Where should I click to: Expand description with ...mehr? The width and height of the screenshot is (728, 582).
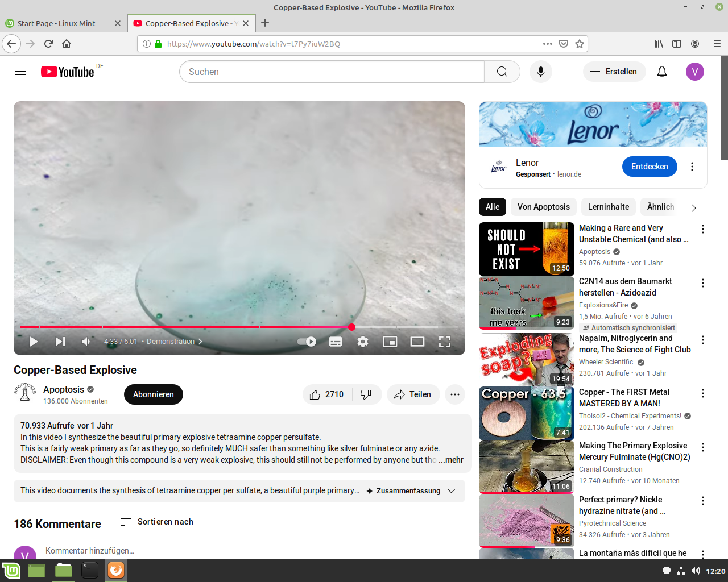click(451, 460)
